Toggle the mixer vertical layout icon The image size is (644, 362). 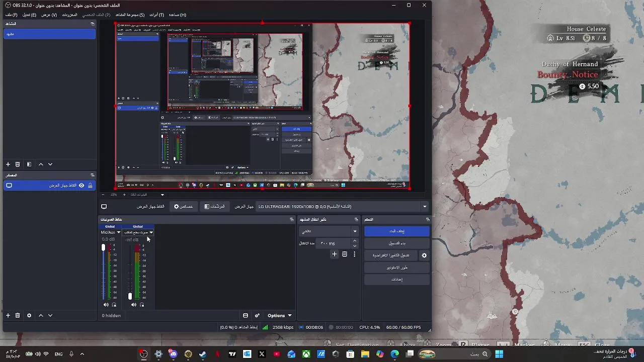click(246, 316)
